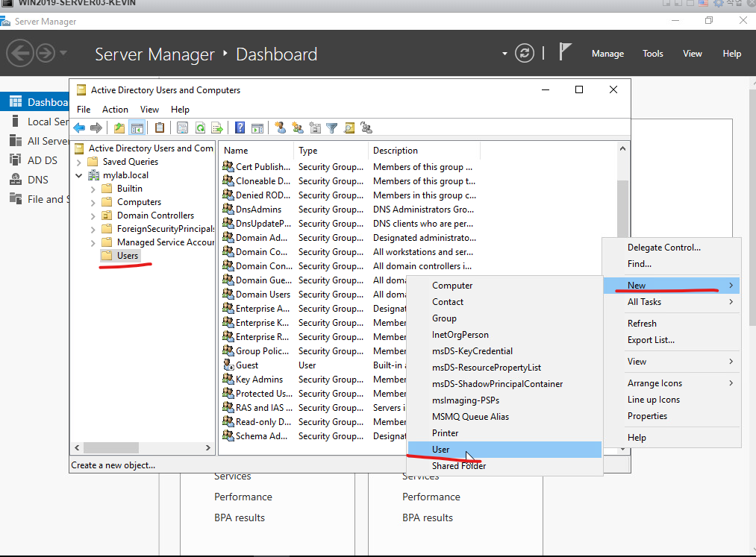Expand the Domain Controllers node

click(93, 215)
